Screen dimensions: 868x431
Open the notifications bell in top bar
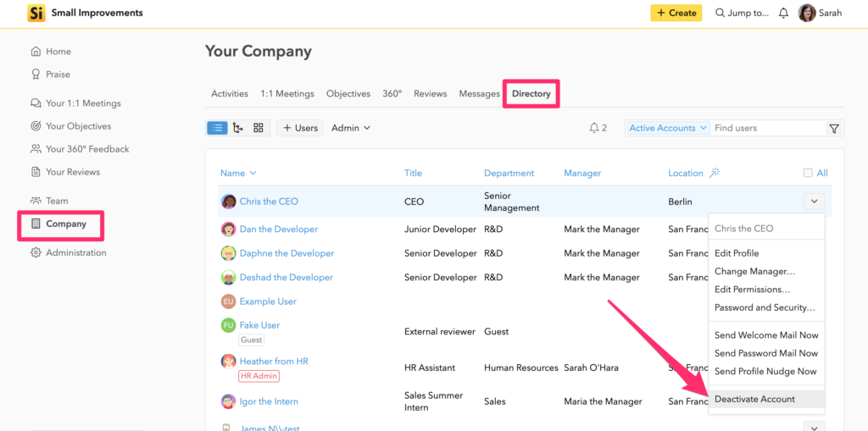[x=783, y=14]
